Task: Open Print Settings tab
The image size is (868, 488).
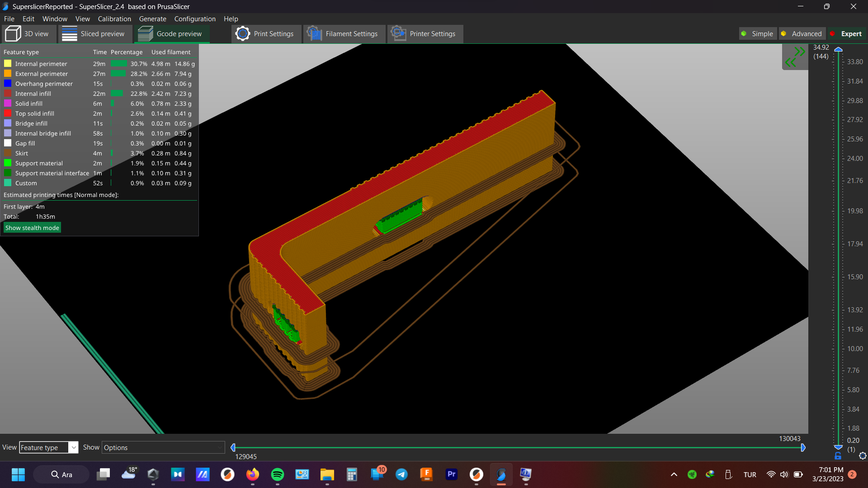Action: [x=266, y=34]
